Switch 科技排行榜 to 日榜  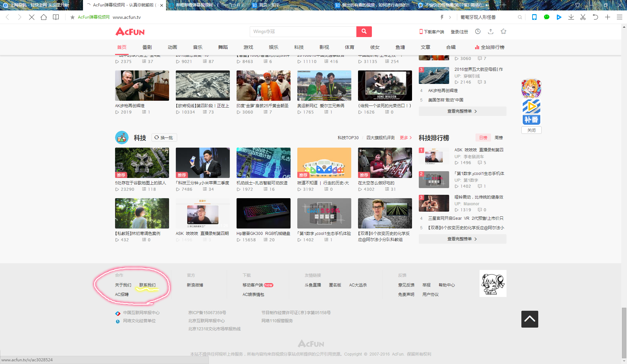pos(483,138)
